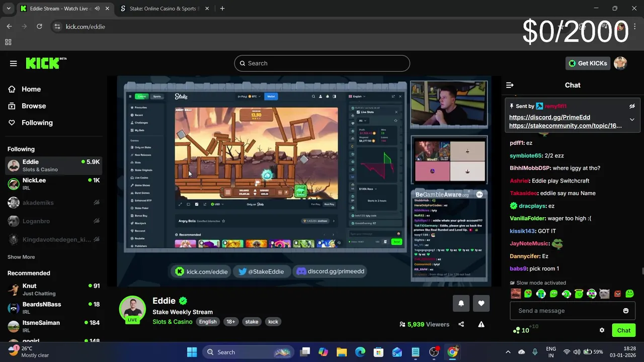Open File Explorer from the taskbar
Screen dimensions: 644x362
coord(342,352)
